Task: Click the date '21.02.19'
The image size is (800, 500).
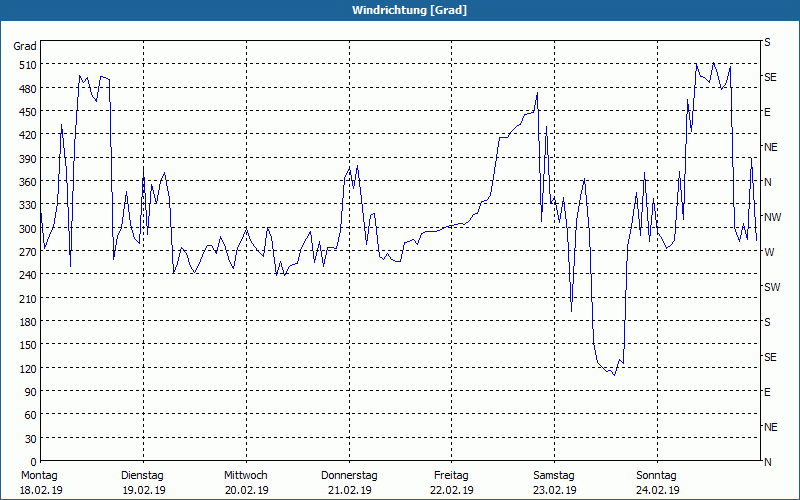Action: coord(349,490)
